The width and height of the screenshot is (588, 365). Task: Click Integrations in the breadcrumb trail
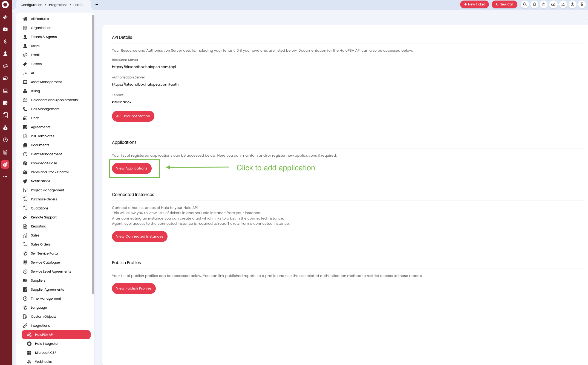coord(58,5)
